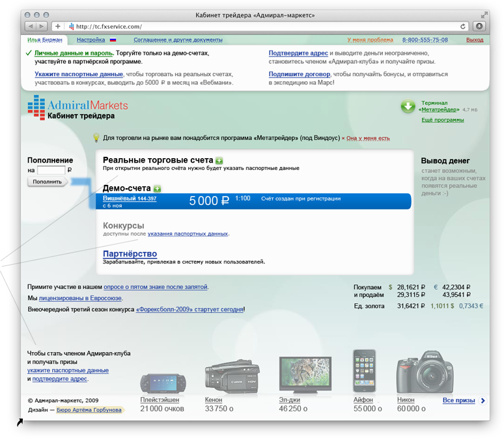Select the Илья Бирман tab

[x=44, y=40]
